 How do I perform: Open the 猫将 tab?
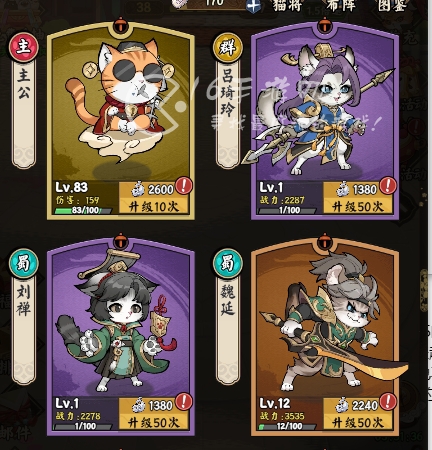[x=287, y=6]
